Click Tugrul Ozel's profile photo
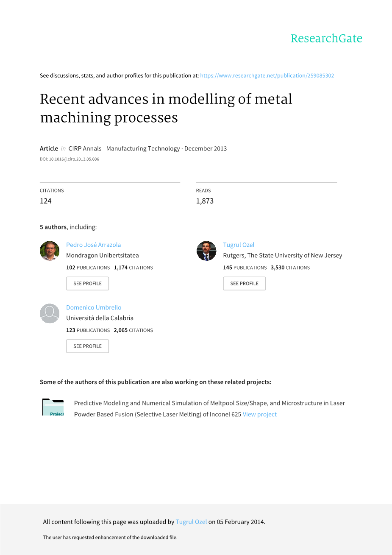Screen dimensions: 392x555 point(206,251)
